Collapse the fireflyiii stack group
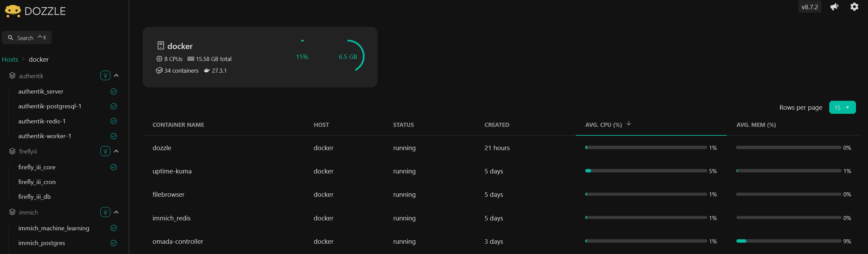Image resolution: width=868 pixels, height=254 pixels. tap(117, 151)
